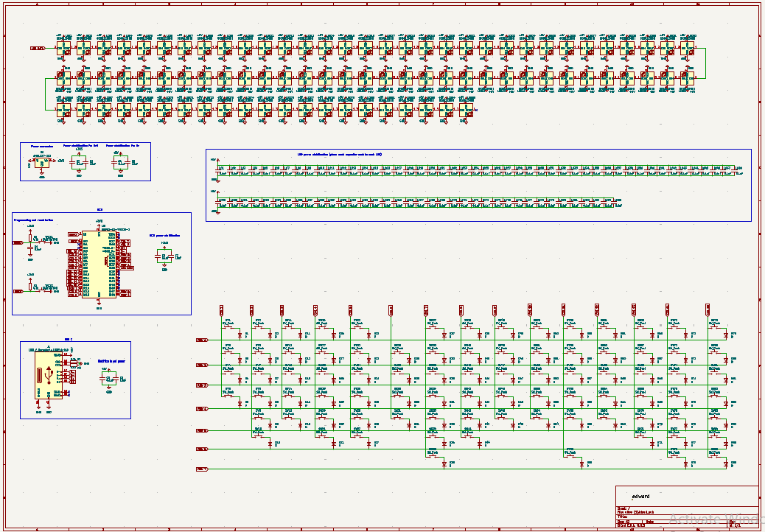Select the last column label above key matrix
The width and height of the screenshot is (765, 532).
[x=708, y=308]
